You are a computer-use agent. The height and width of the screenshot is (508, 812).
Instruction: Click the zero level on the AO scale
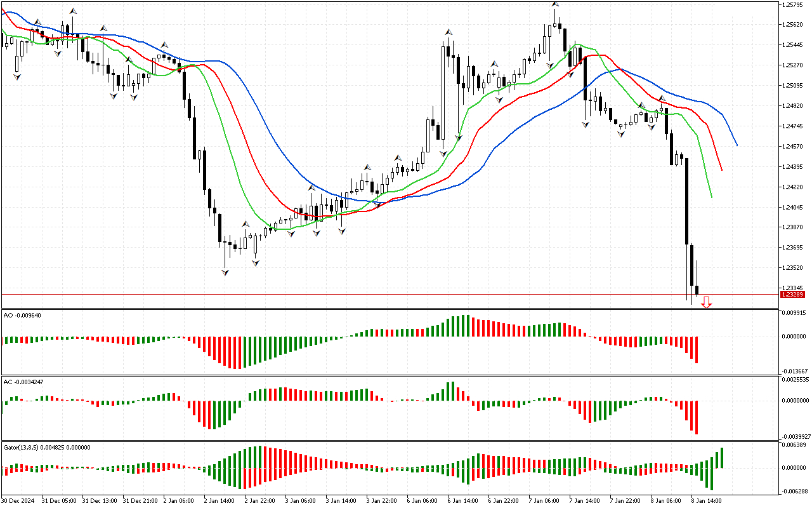[795, 337]
